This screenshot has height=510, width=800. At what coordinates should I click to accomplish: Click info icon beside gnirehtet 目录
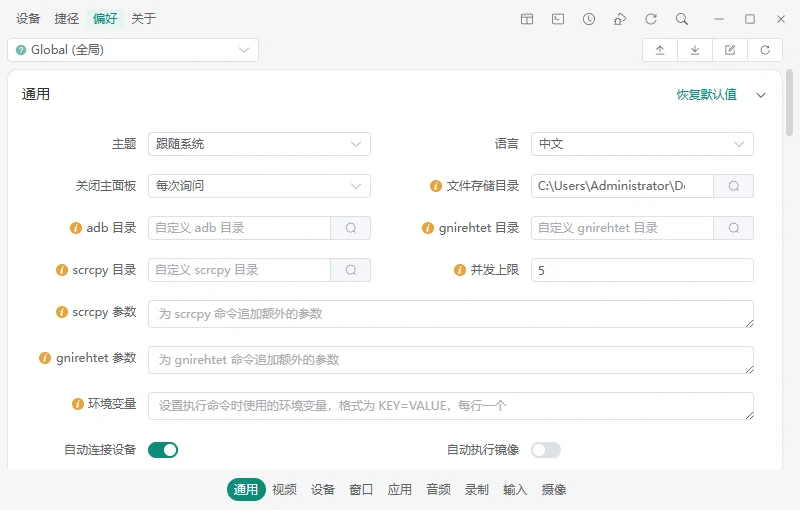click(x=428, y=228)
